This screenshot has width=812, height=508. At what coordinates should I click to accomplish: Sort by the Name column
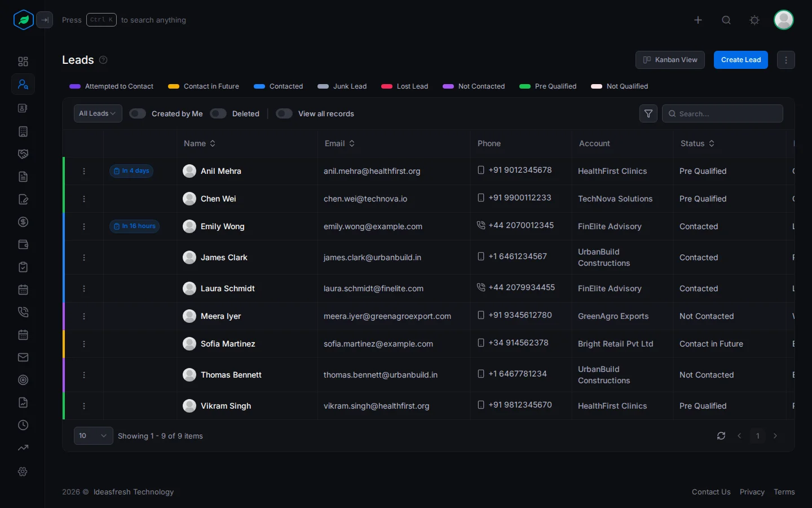(200, 143)
